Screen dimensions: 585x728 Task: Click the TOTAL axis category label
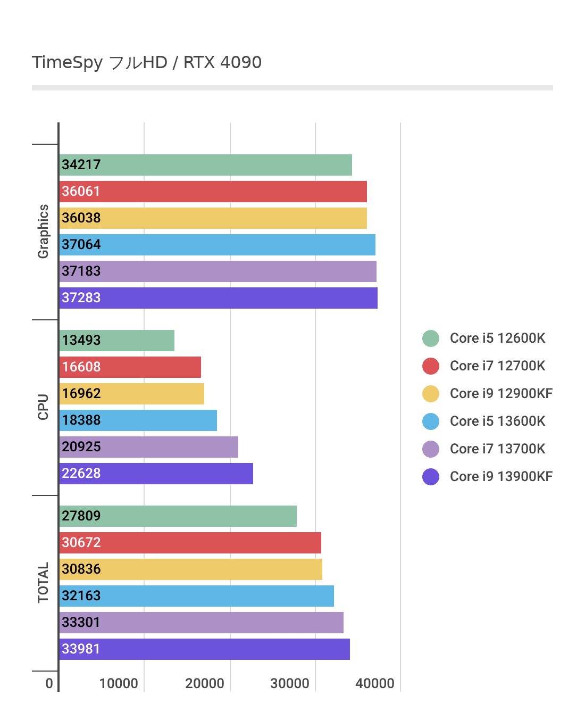43,583
